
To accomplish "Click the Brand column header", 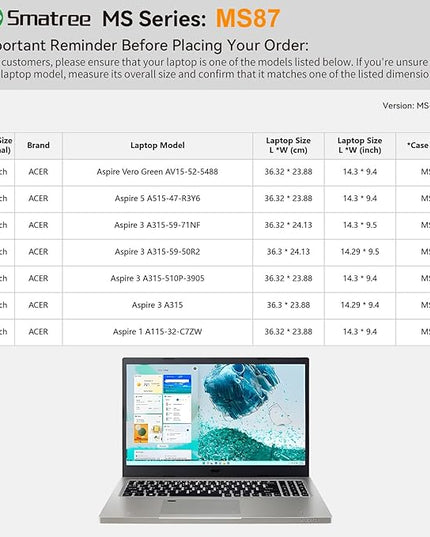I will (x=38, y=146).
